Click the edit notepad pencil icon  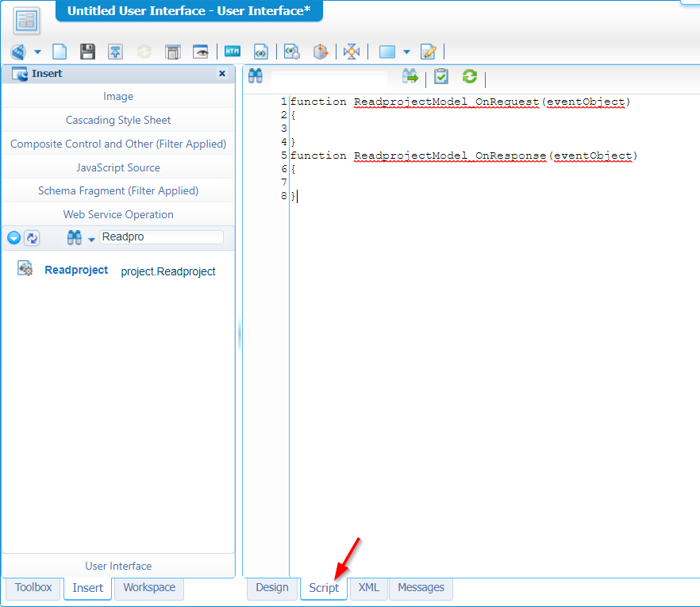429,52
